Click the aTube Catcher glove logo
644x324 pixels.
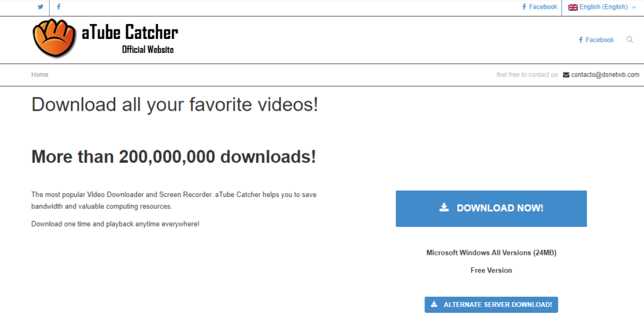tap(54, 38)
